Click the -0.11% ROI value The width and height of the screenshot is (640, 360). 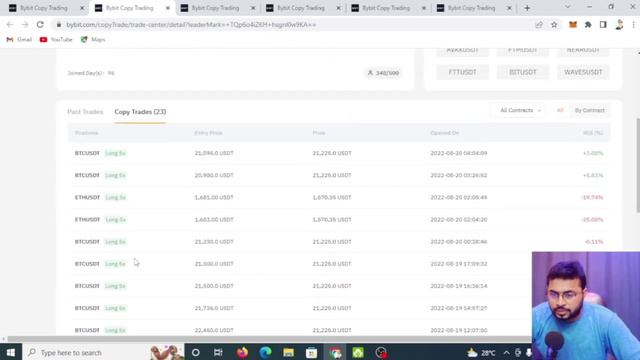coord(594,242)
